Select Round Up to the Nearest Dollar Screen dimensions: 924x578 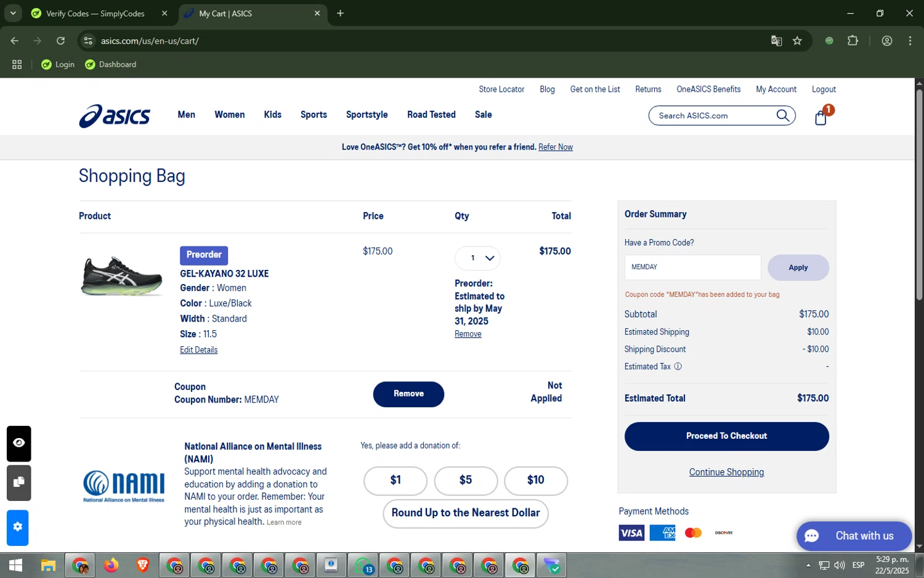pos(466,513)
